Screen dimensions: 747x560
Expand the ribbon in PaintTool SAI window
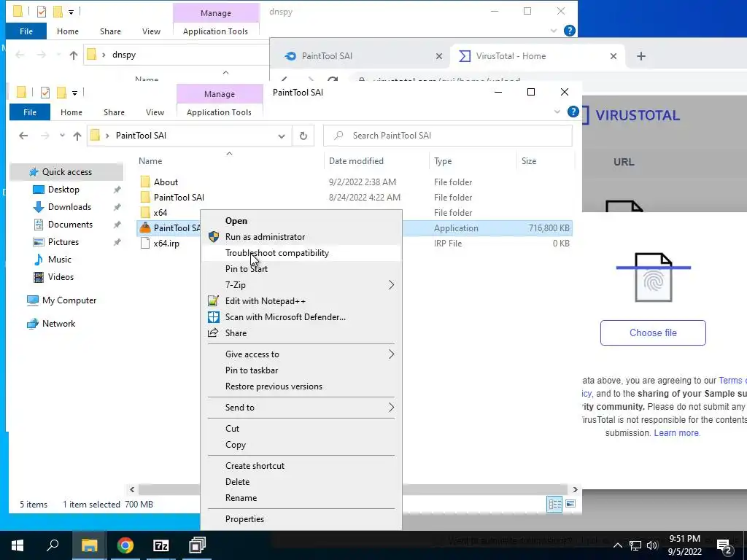coord(557,112)
